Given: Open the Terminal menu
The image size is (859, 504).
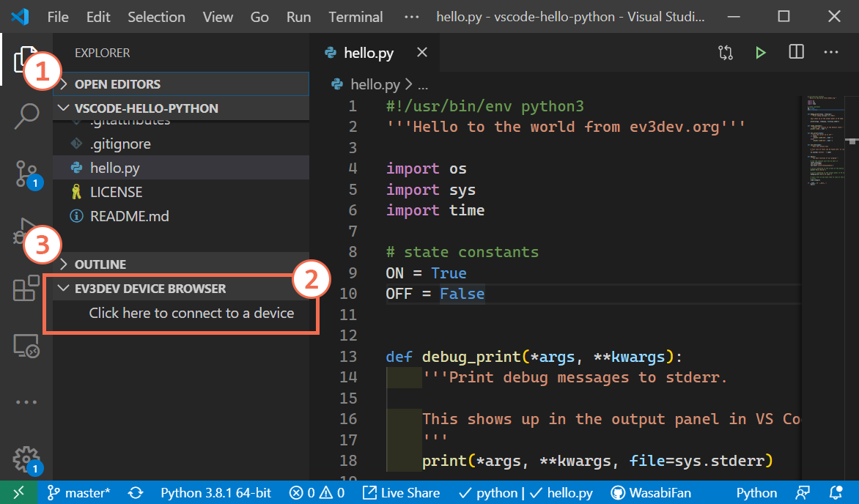Looking at the screenshot, I should click(x=355, y=16).
